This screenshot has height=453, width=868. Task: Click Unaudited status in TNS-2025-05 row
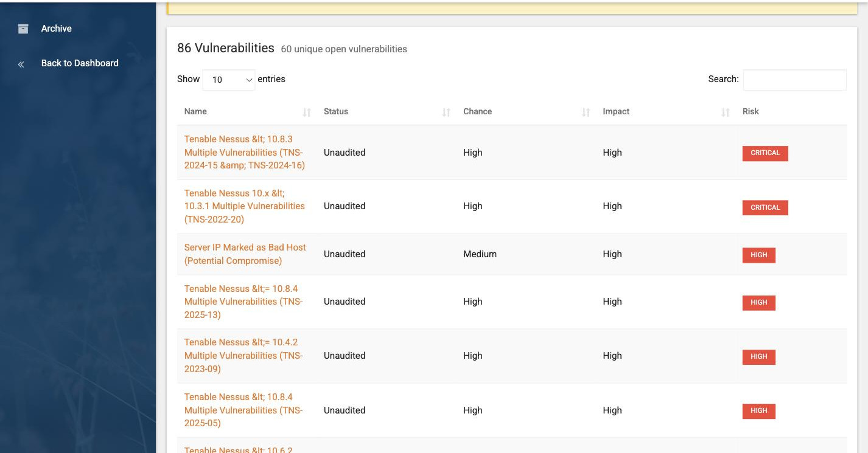(x=345, y=410)
